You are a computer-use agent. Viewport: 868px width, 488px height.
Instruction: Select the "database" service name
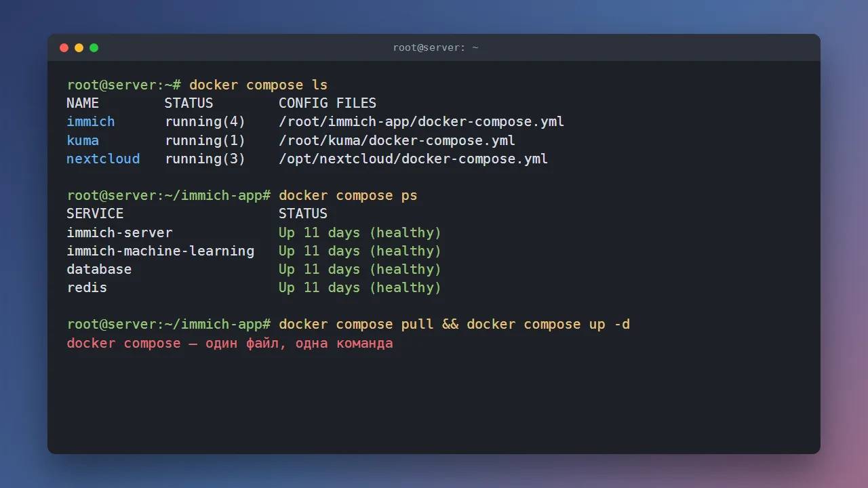pos(99,269)
